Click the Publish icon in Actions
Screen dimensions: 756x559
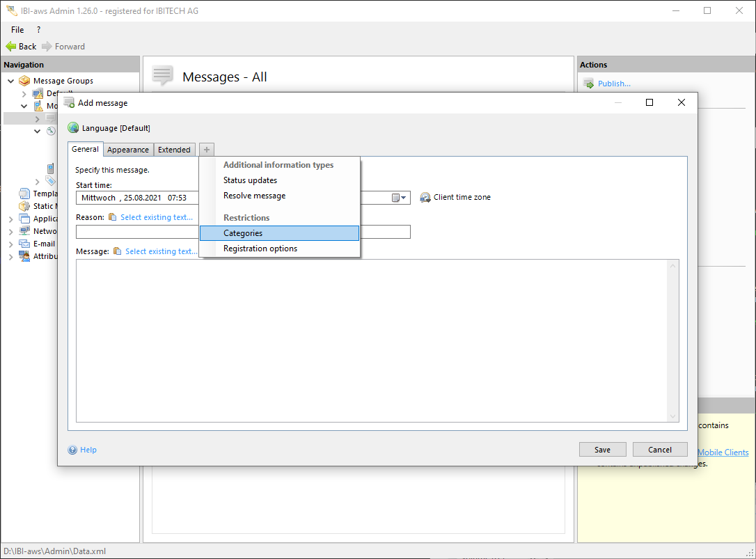coord(588,84)
